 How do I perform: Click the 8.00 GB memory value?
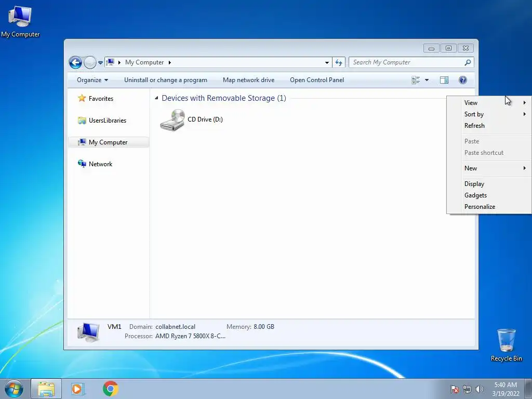264,327
